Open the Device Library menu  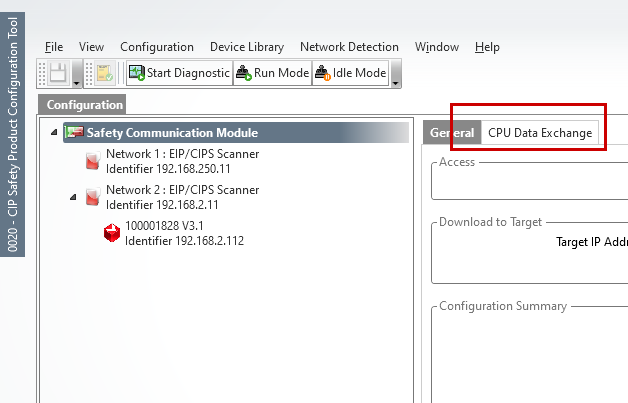tap(247, 47)
